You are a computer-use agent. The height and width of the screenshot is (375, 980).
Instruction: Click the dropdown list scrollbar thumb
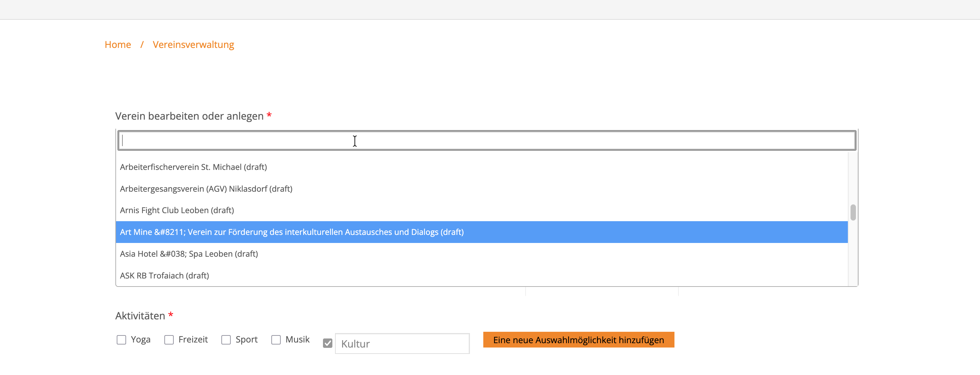[x=853, y=212]
